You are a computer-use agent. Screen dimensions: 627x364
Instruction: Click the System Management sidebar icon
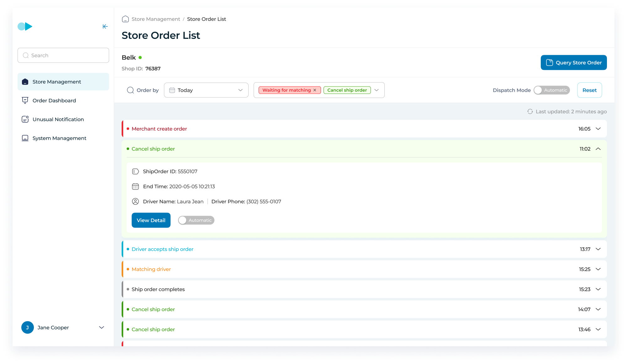(25, 138)
